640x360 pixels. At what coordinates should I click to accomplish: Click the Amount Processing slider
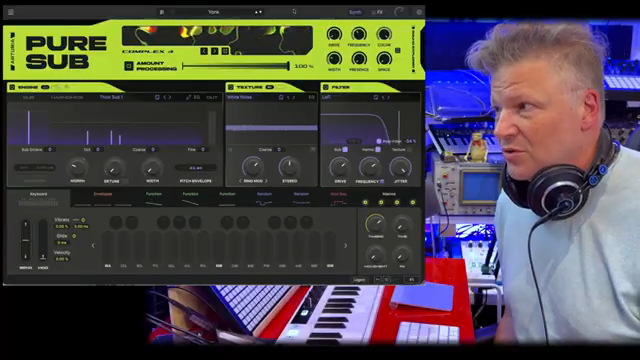coord(236,66)
